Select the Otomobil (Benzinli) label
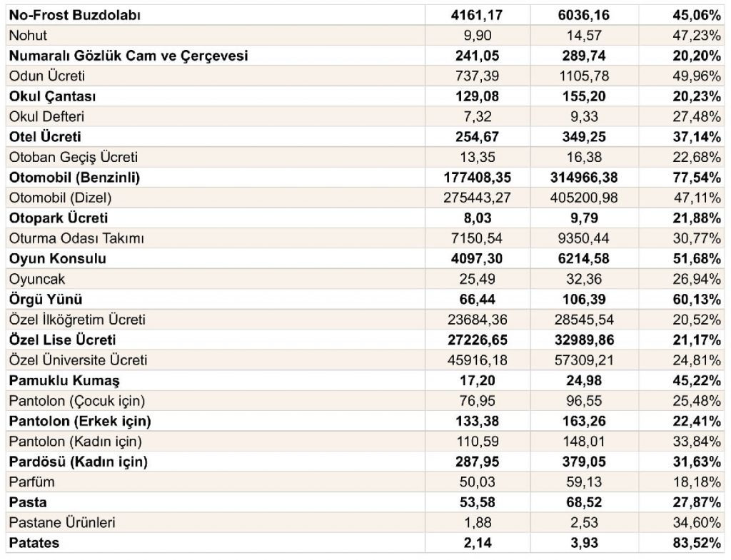The height and width of the screenshot is (560, 731). pos(74,178)
